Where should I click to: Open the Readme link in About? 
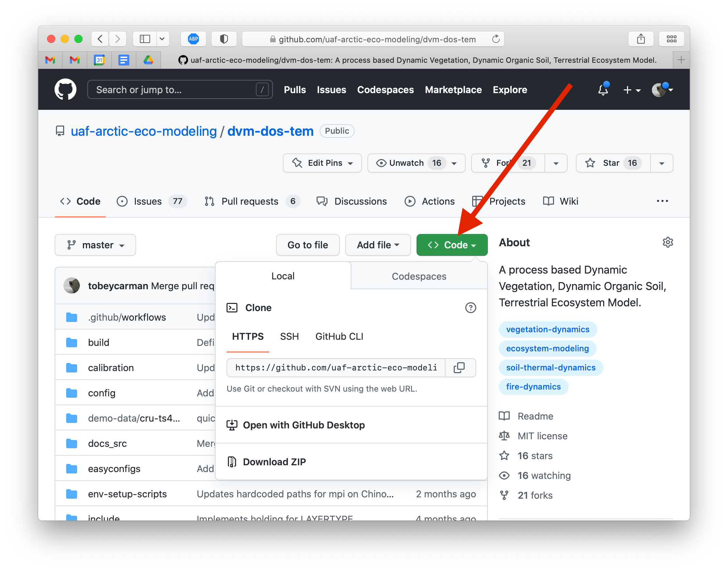[x=535, y=416]
